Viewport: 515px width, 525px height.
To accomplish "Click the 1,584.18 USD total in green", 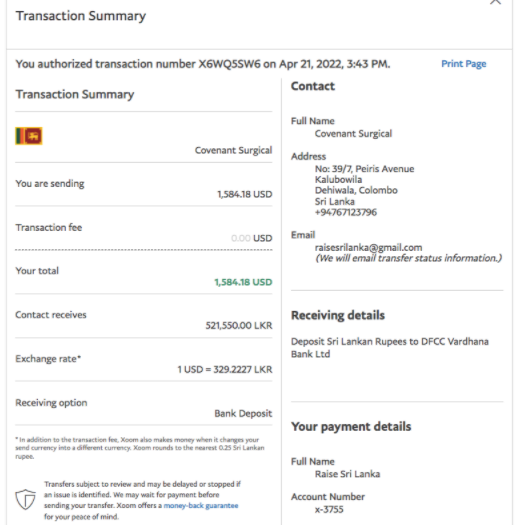I will pos(243,282).
